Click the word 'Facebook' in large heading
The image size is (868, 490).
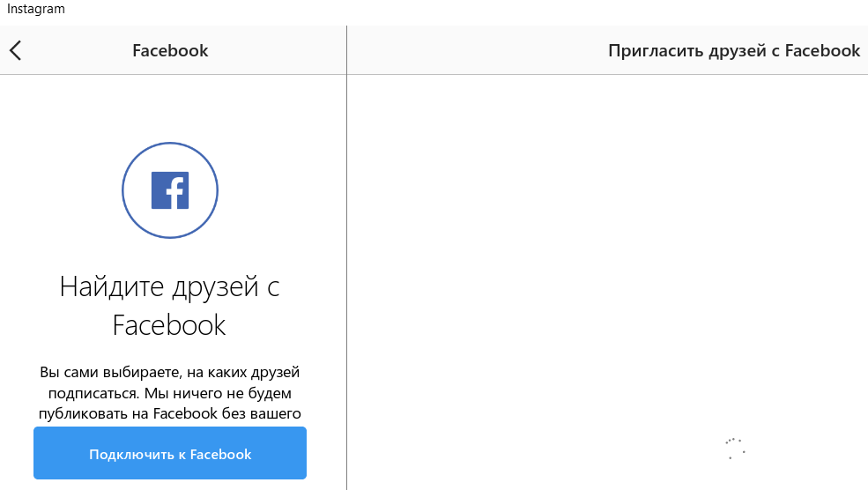click(170, 325)
